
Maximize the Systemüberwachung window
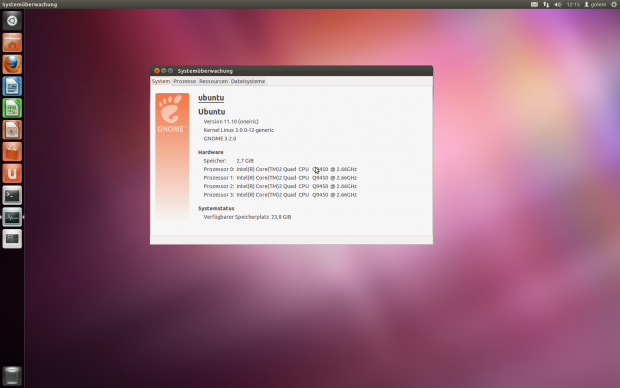pos(170,71)
